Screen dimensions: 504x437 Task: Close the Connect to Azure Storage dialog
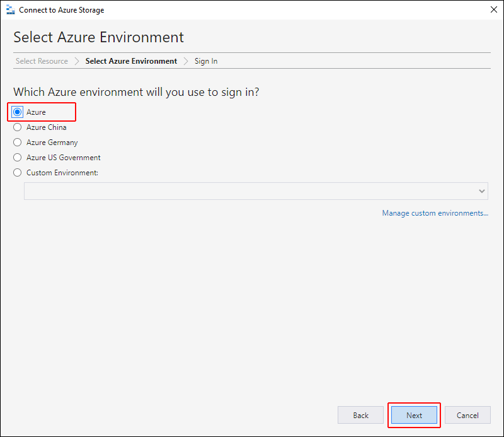[494, 9]
